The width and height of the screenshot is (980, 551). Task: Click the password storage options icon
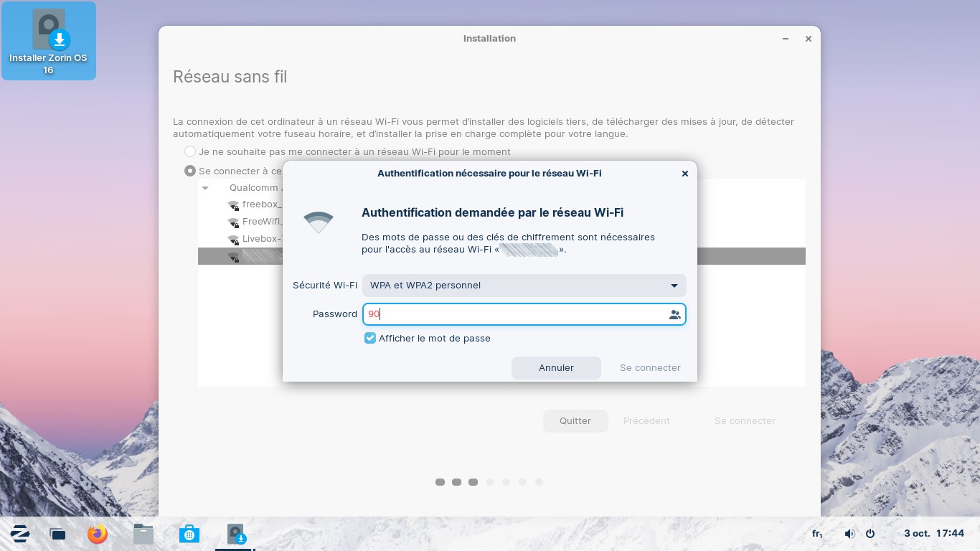pos(674,314)
